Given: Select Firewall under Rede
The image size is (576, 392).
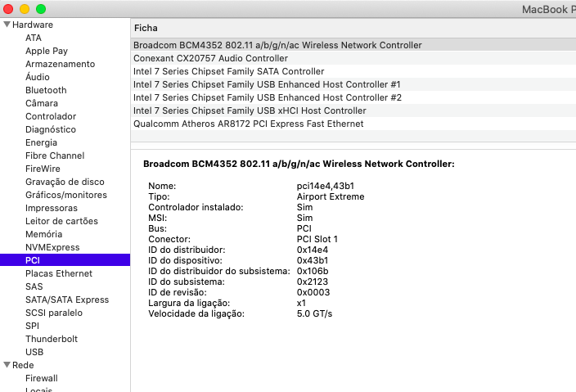Looking at the screenshot, I should (42, 378).
